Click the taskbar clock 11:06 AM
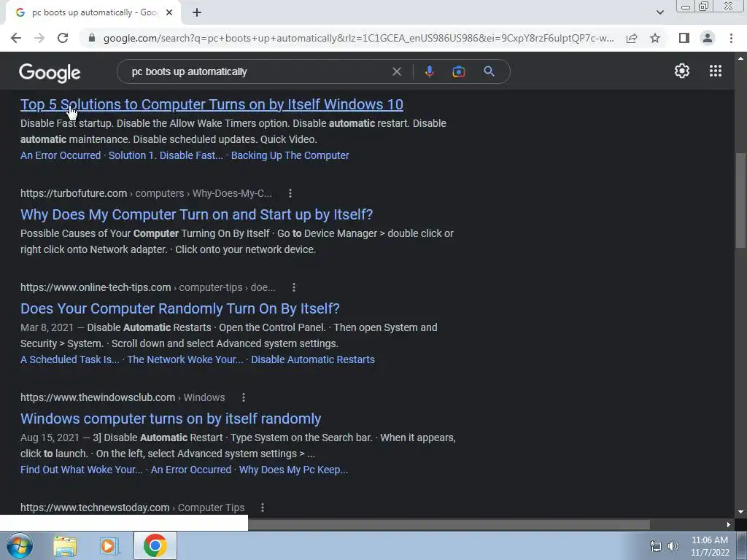The width and height of the screenshot is (747, 560). pyautogui.click(x=709, y=540)
